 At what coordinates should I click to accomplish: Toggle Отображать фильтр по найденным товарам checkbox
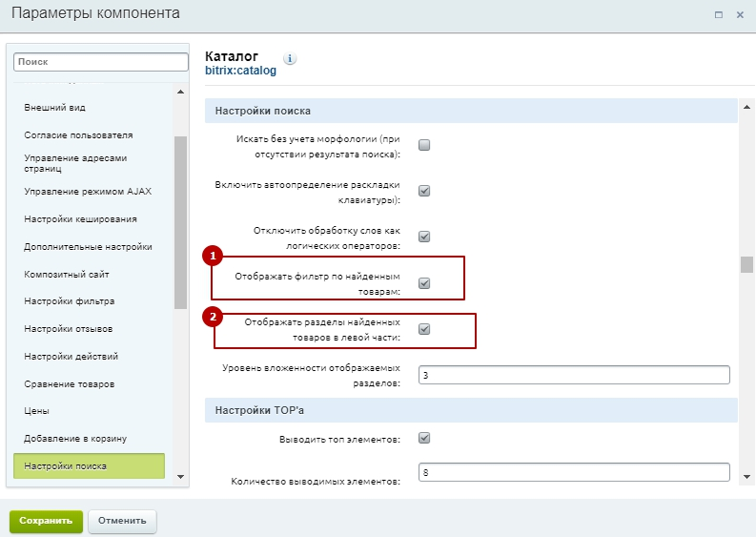[424, 283]
